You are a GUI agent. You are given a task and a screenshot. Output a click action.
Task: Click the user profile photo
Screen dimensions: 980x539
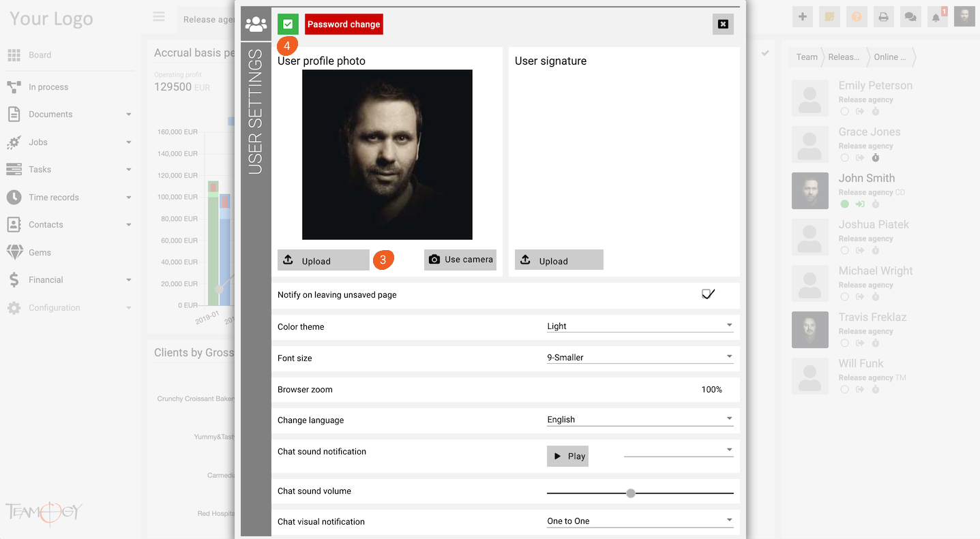[x=387, y=155]
